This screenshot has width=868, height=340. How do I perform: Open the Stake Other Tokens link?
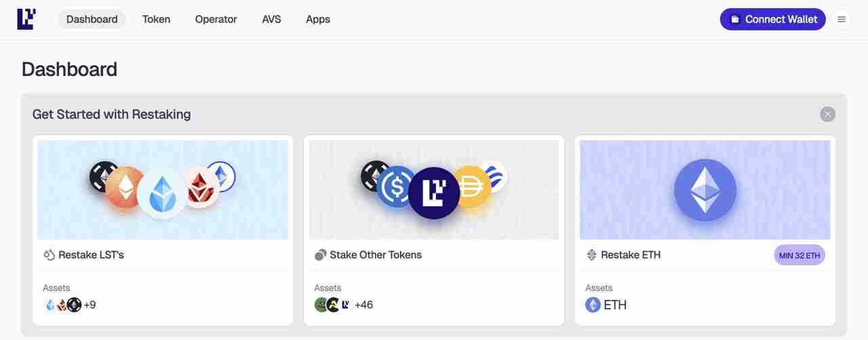coord(376,255)
